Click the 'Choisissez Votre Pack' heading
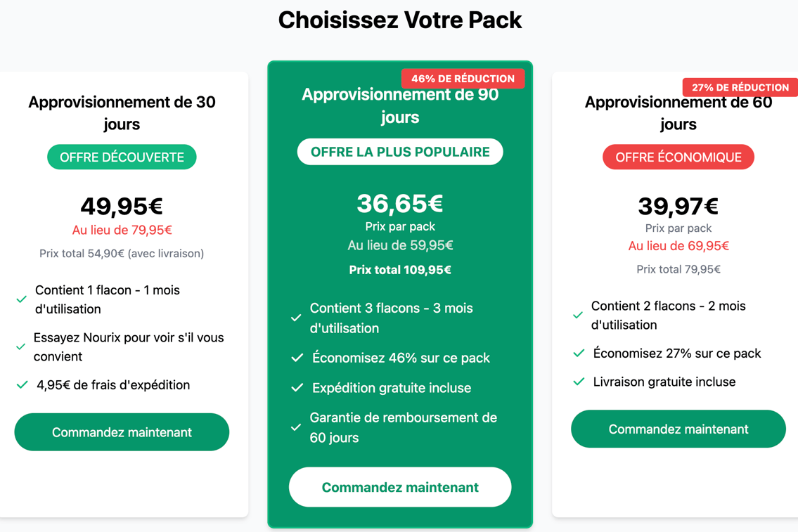Screen dimensions: 798x532 400,20
